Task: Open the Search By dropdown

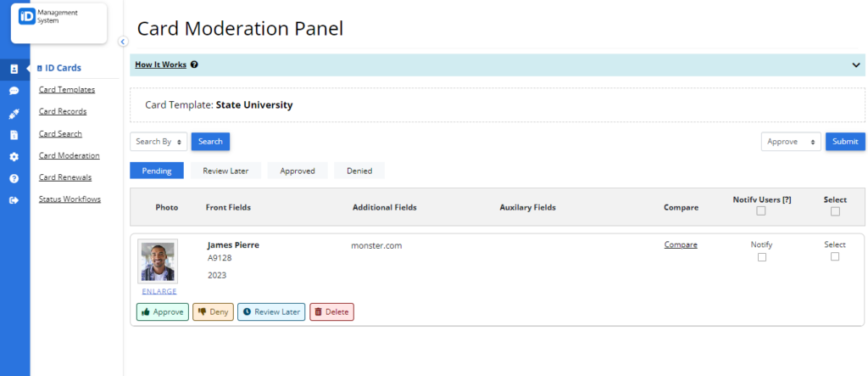Action: click(x=159, y=142)
